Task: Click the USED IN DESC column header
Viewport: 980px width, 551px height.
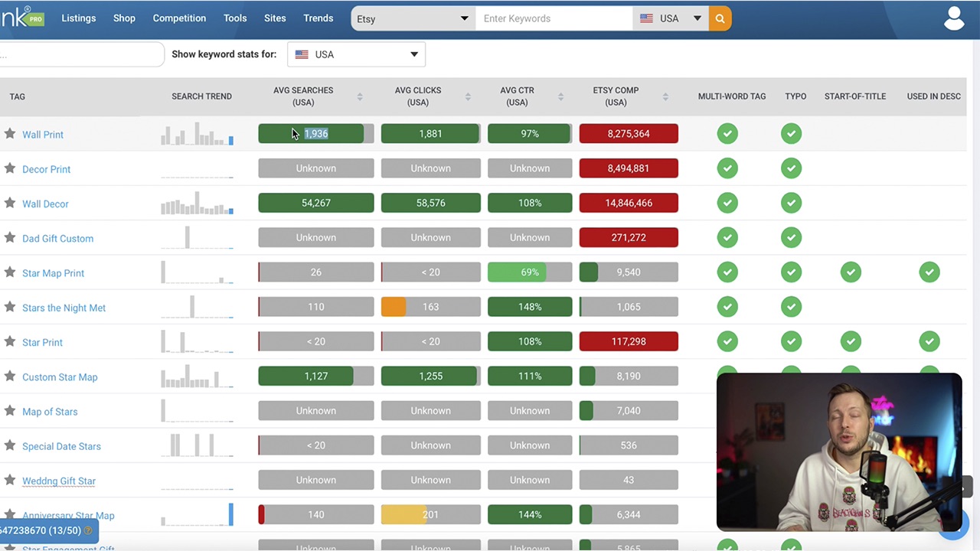Action: tap(934, 96)
